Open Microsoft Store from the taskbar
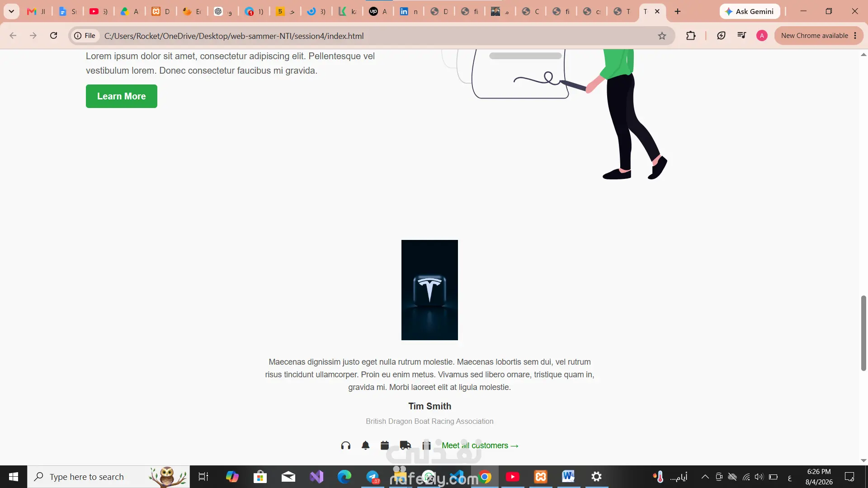 (x=260, y=477)
